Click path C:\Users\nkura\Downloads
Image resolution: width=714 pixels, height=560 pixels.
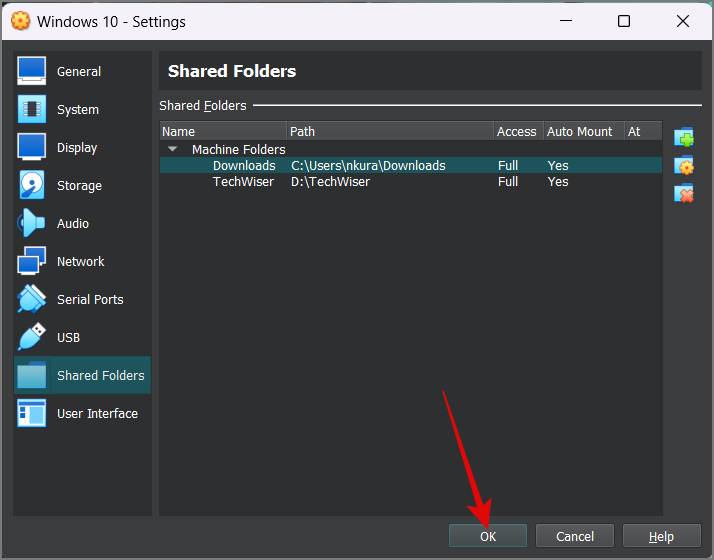tap(368, 165)
